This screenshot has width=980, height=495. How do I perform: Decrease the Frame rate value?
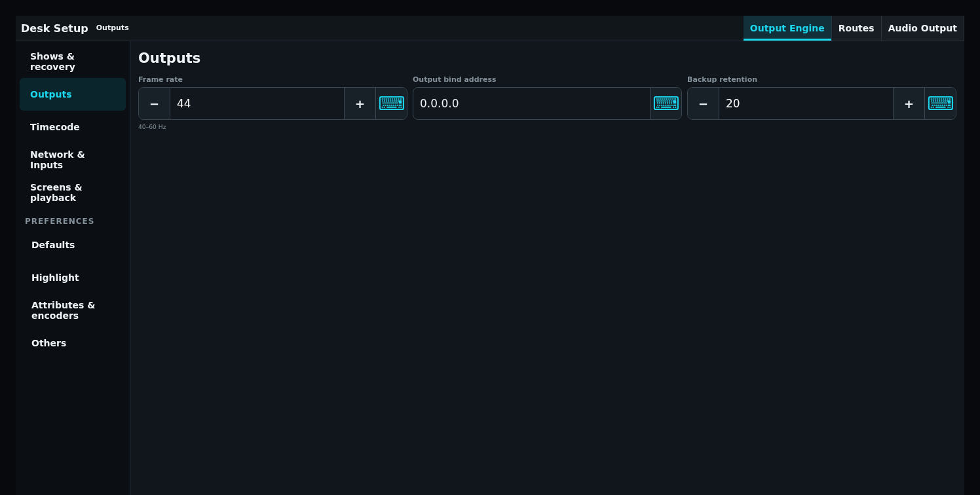(x=155, y=103)
